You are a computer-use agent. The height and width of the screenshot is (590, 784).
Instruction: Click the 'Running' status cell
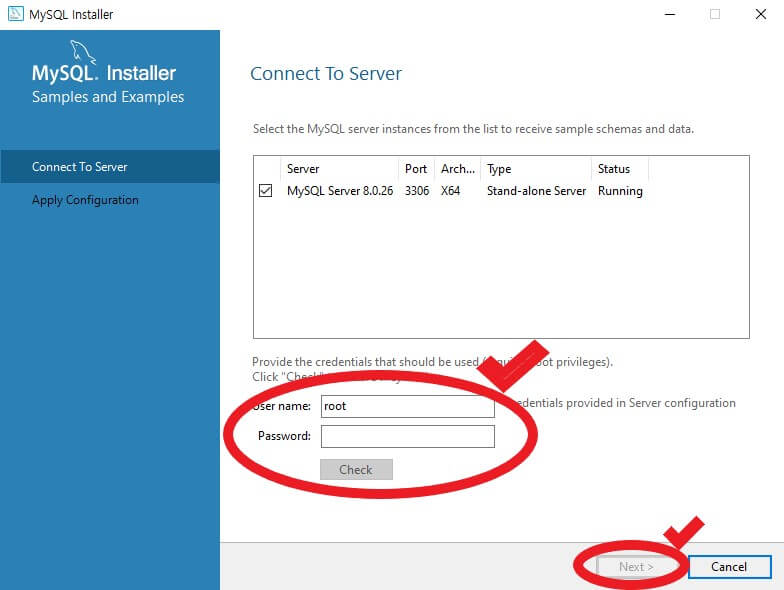(x=620, y=191)
